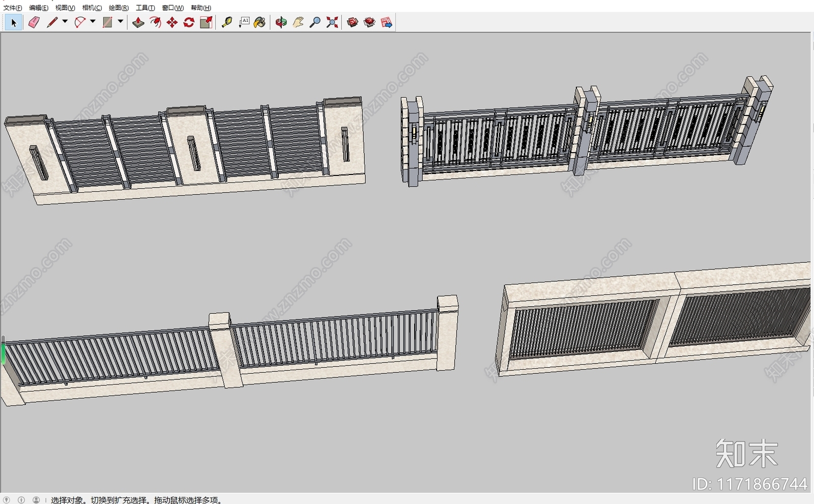Select the Paint Bucket tool
This screenshot has height=504, width=814.
pyautogui.click(x=260, y=22)
